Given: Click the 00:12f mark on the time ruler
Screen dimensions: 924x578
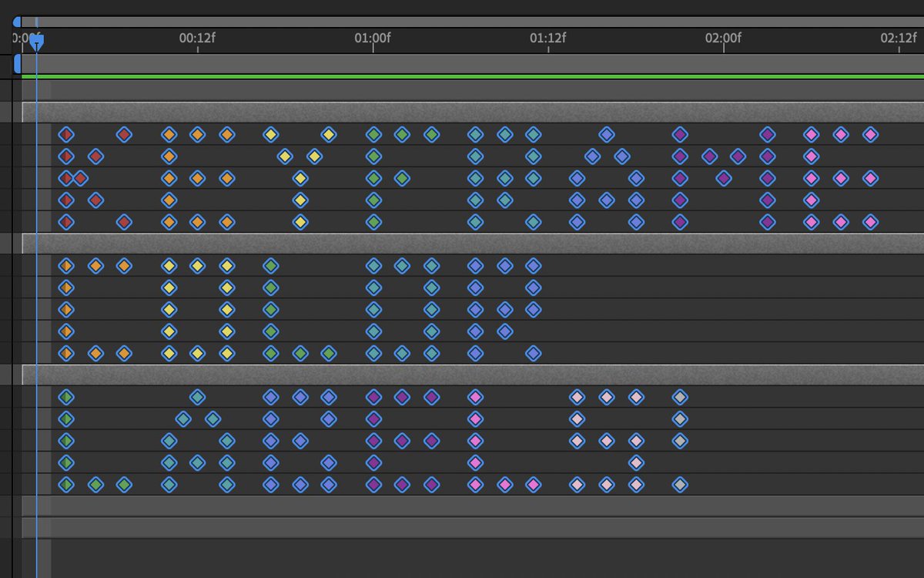Looking at the screenshot, I should 198,38.
